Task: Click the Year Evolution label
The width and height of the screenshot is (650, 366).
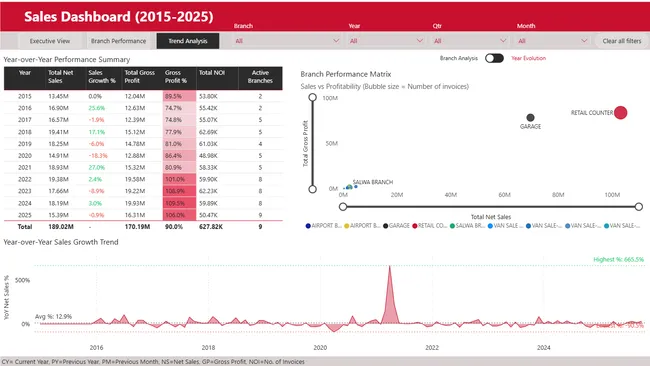Action: tap(529, 58)
